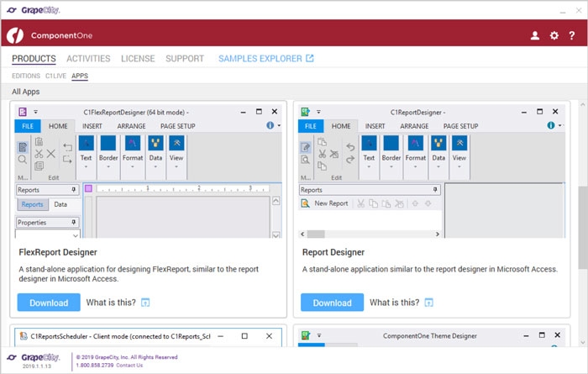588x374 pixels.
Task: Click the scroll down arrow of apps list
Action: pyautogui.click(x=582, y=342)
